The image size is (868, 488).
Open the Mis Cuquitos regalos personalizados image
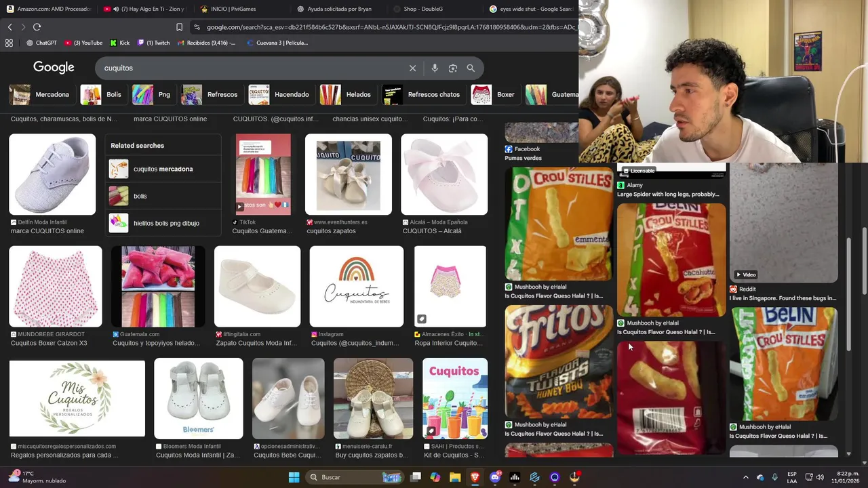pyautogui.click(x=77, y=399)
